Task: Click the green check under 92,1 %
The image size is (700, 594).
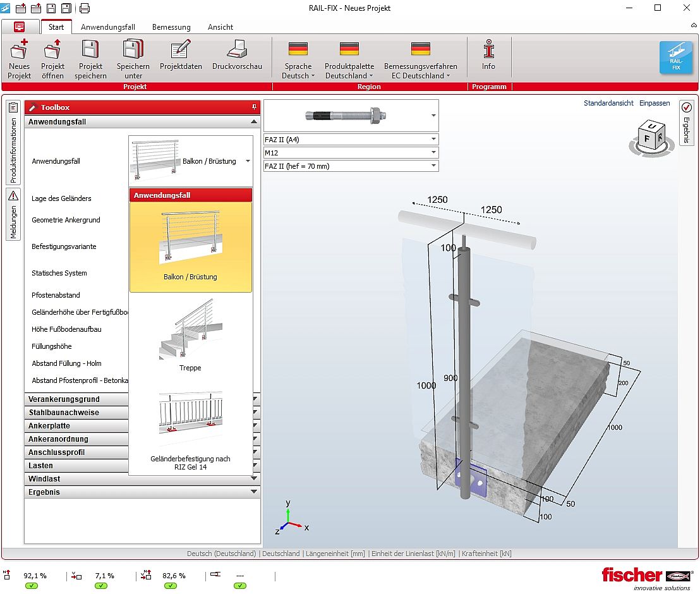Action: point(31,586)
